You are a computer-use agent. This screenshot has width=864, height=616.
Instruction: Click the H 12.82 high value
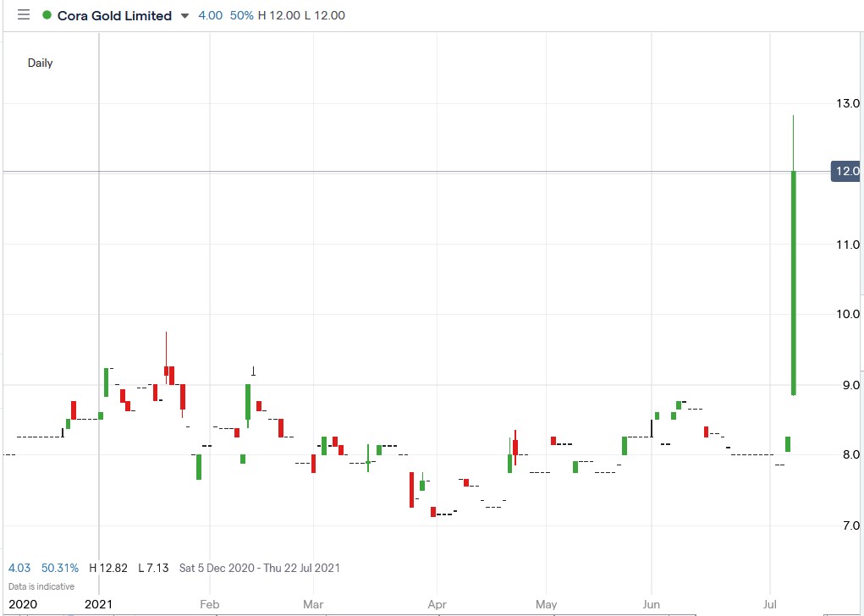tap(111, 568)
